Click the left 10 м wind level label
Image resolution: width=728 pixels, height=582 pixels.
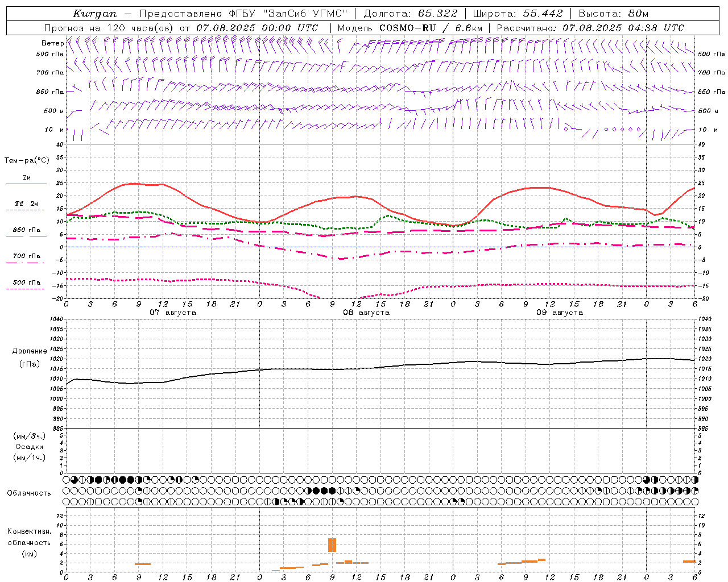pos(54,130)
